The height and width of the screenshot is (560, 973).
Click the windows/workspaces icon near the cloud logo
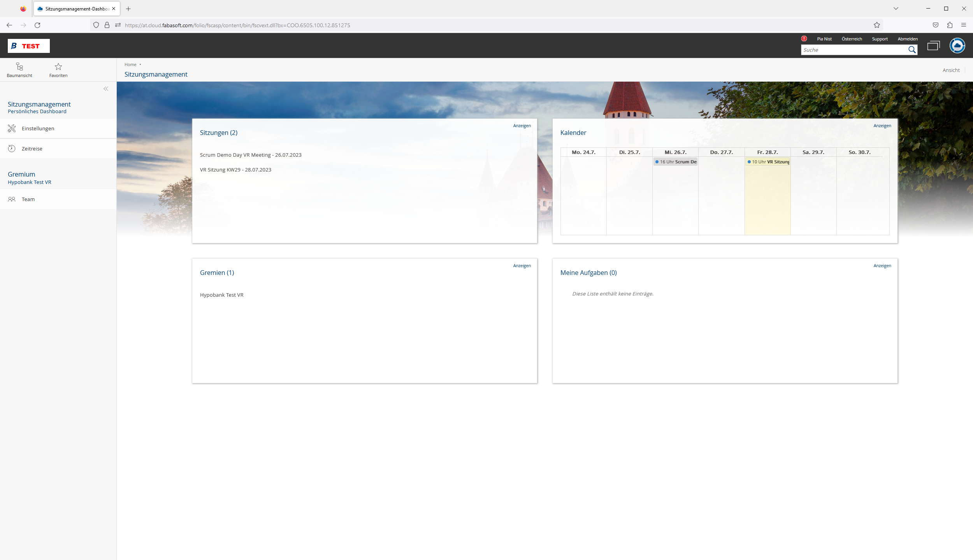(933, 45)
